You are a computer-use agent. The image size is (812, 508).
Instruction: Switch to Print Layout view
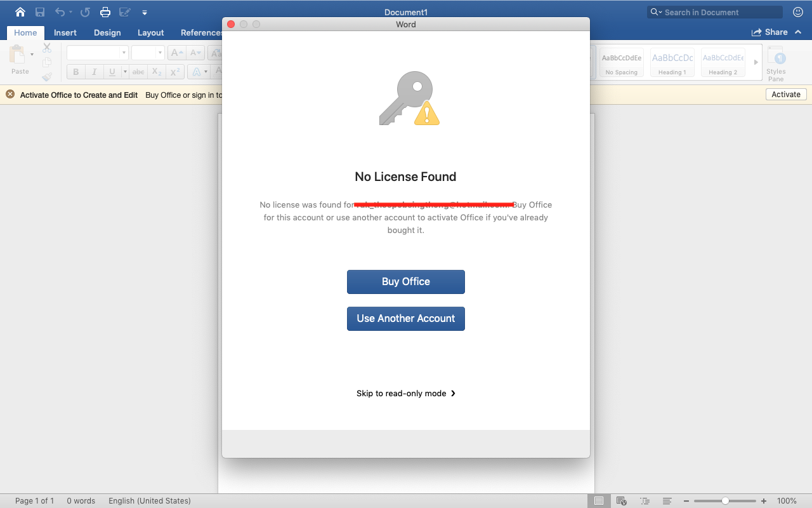tap(598, 501)
